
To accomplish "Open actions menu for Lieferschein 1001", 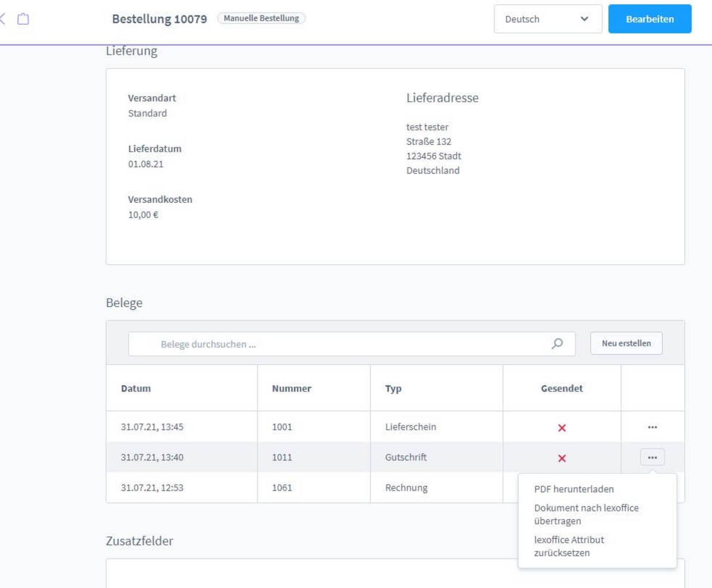I will pyautogui.click(x=652, y=427).
